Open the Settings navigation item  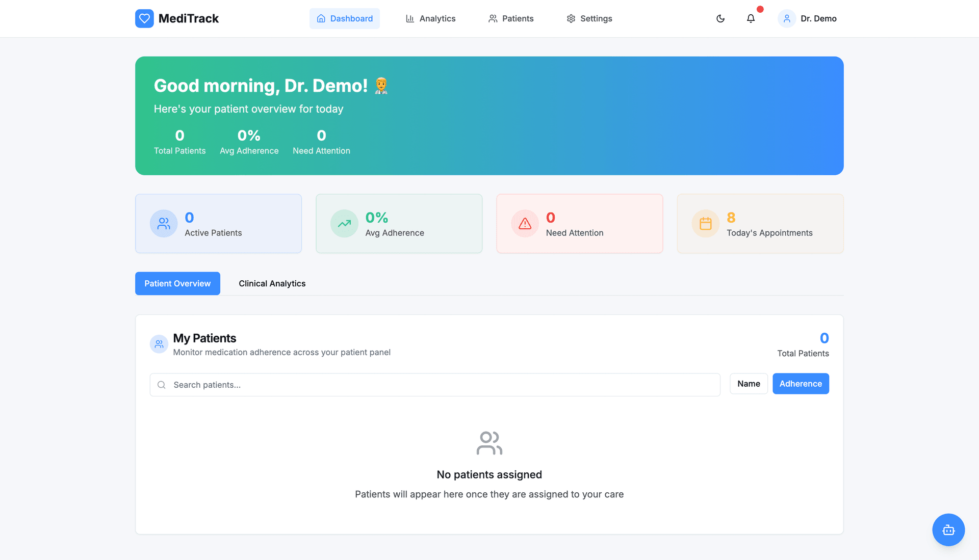pyautogui.click(x=589, y=18)
